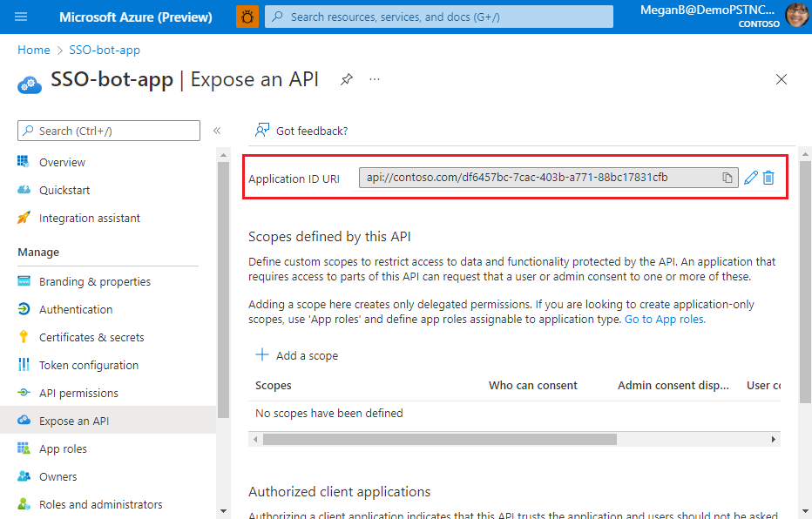
Task: Click the Roles and administrators icon
Action: [24, 503]
